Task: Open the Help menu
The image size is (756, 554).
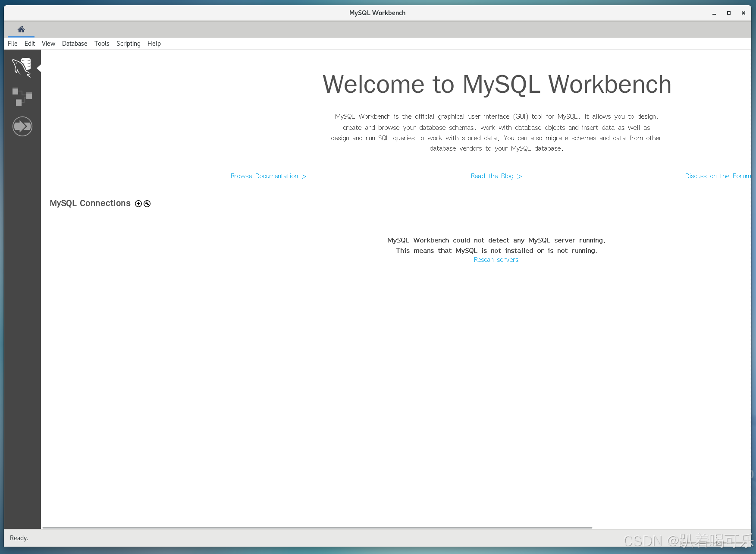Action: tap(154, 44)
